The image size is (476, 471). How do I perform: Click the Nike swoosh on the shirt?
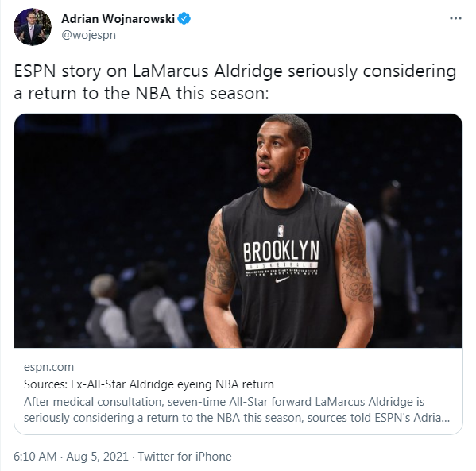(x=282, y=280)
